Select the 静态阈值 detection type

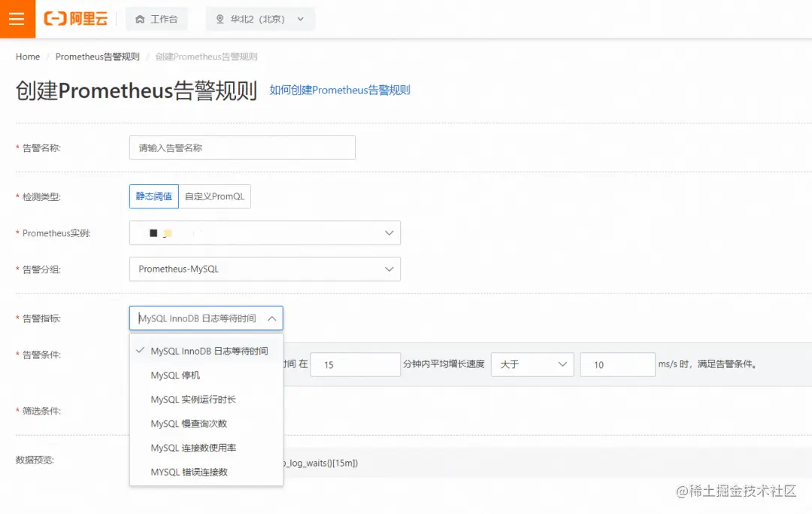tap(154, 196)
